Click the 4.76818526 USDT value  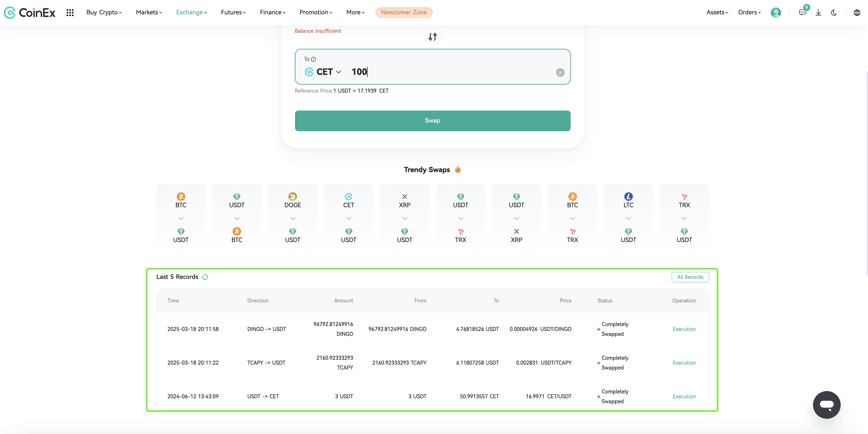[x=477, y=329]
